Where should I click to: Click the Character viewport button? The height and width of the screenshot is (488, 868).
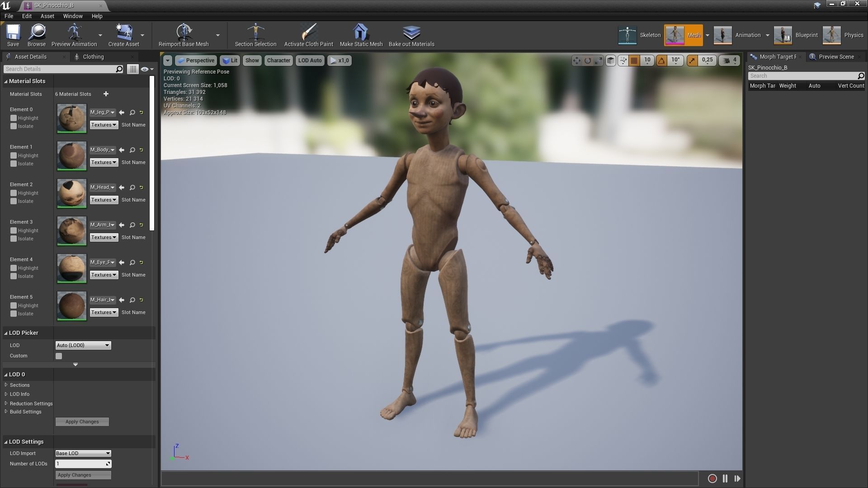pos(278,61)
